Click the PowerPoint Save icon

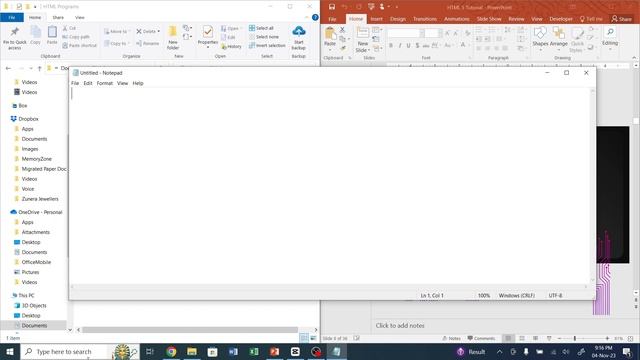coord(332,7)
